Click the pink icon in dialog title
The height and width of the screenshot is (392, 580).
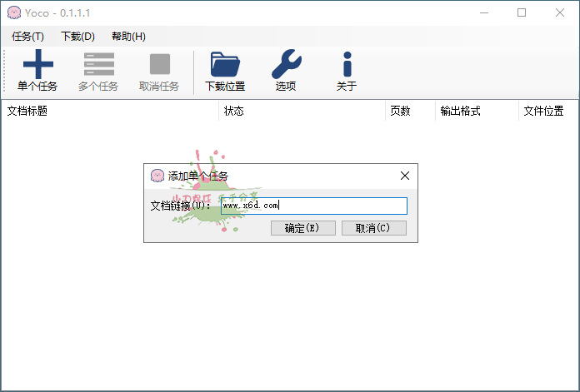pyautogui.click(x=157, y=176)
